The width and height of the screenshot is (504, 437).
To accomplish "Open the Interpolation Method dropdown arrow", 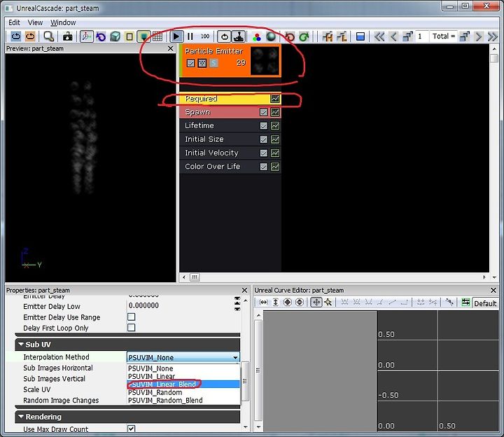I will point(236,358).
